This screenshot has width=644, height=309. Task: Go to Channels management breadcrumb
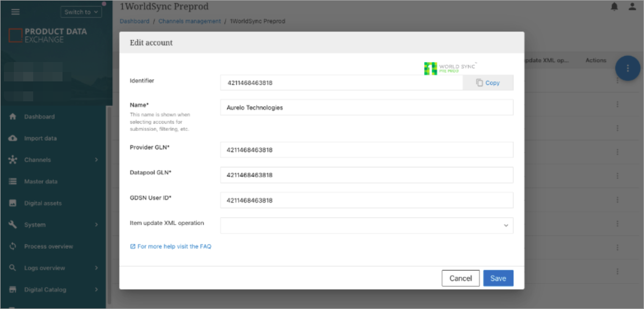[x=189, y=21]
